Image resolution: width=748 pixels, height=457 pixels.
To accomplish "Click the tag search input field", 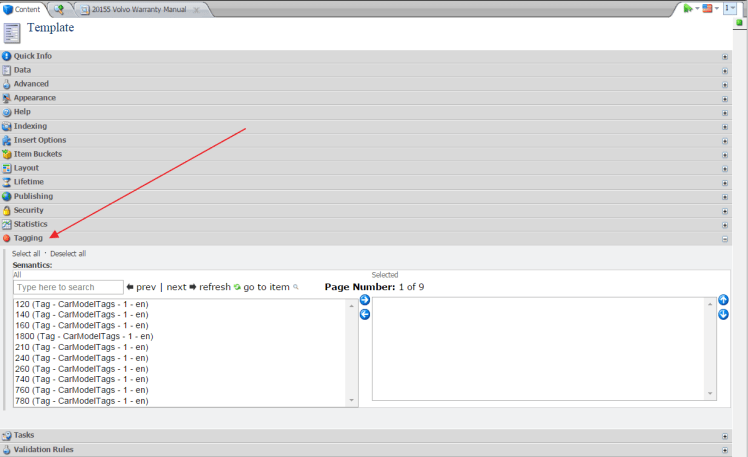I will point(68,287).
